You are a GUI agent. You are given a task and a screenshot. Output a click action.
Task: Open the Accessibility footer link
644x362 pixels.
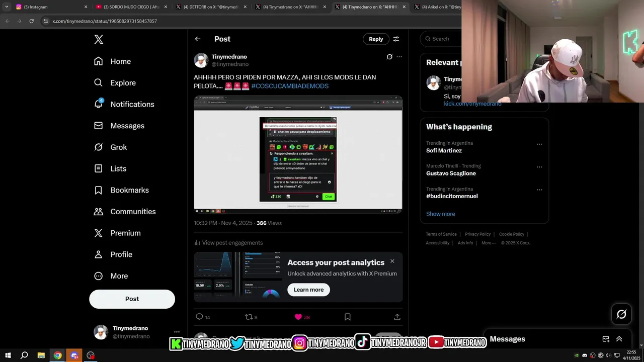pos(437,243)
